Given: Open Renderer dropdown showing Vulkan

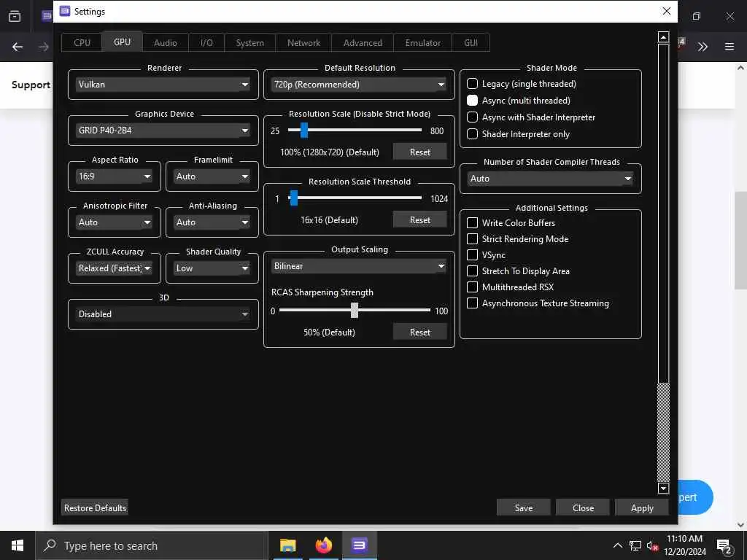Looking at the screenshot, I should point(163,85).
